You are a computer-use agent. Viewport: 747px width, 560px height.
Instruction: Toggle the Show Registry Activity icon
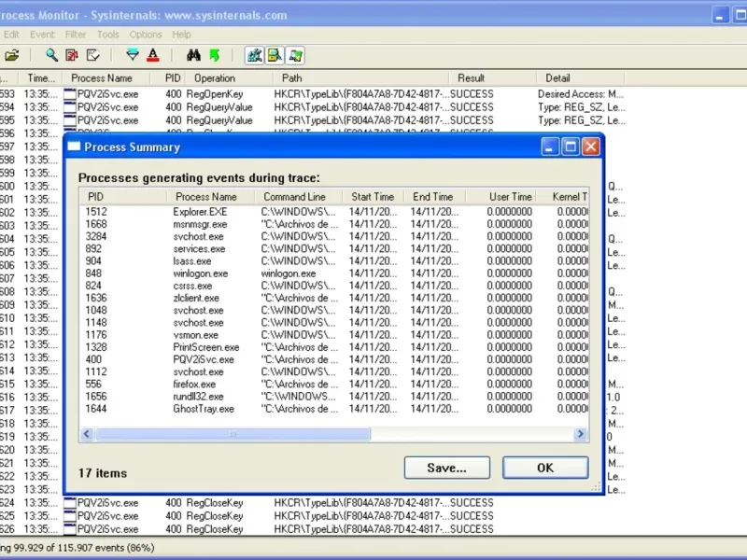[254, 55]
